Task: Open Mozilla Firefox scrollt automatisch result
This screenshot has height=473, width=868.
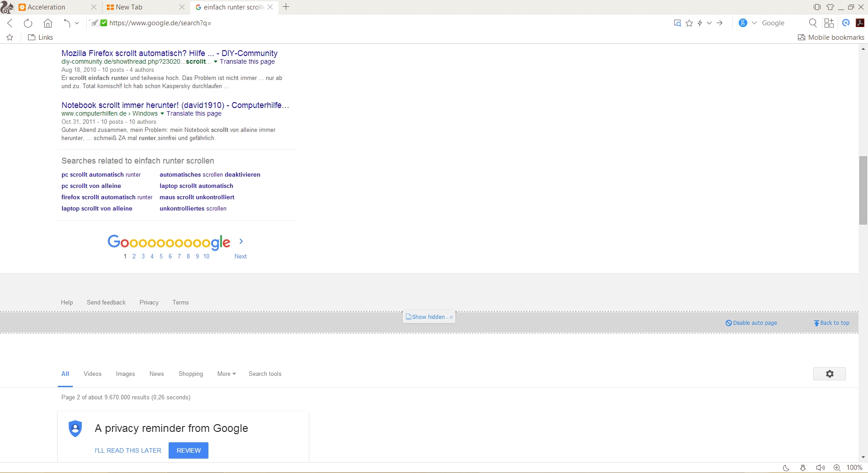Action: (170, 53)
